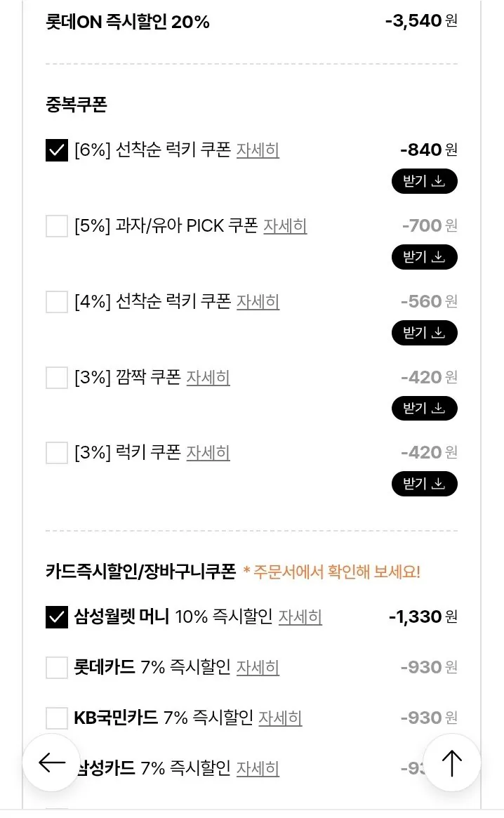Select the [3%] 깜짝 쿠폰 checkbox
Screen dimensions: 504x818
click(56, 377)
